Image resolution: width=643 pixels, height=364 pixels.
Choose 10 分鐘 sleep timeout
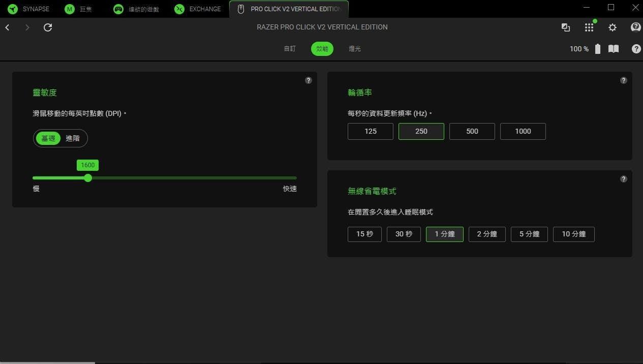[574, 234]
